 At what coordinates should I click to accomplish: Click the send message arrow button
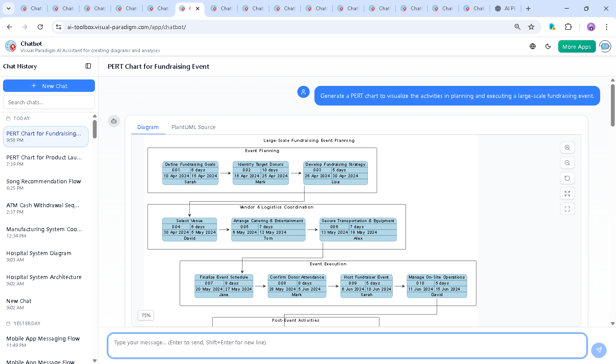tap(598, 350)
